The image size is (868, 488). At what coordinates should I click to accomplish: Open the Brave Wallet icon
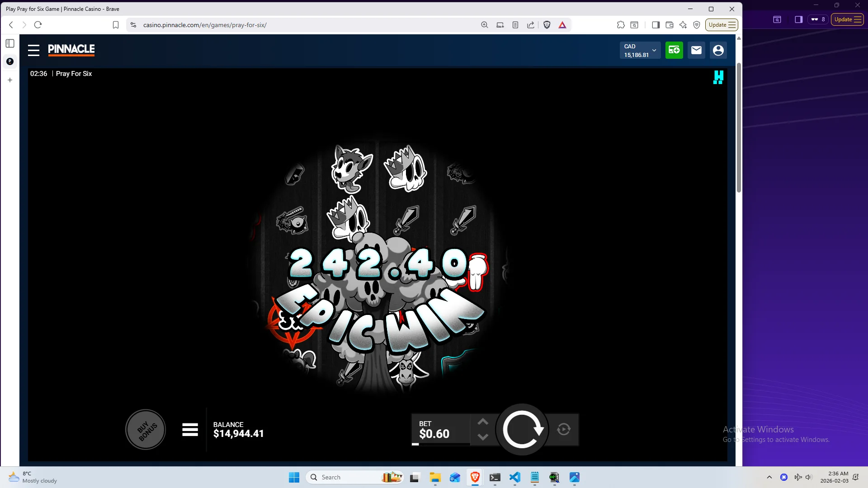tap(670, 25)
